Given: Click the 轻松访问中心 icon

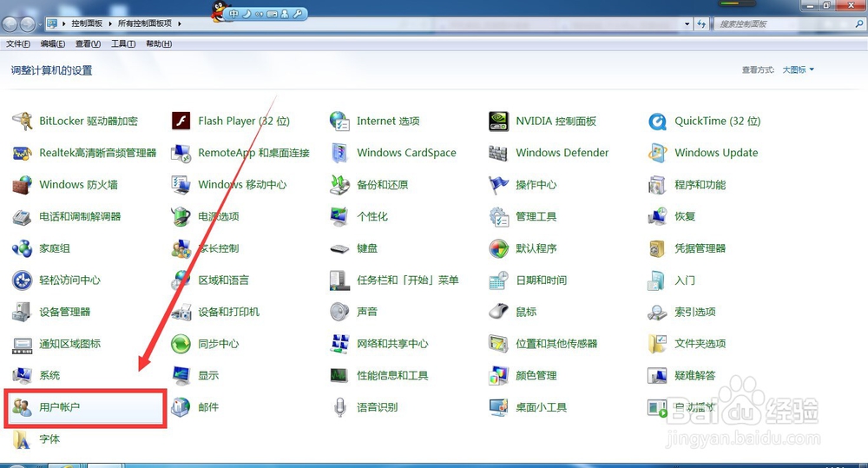Looking at the screenshot, I should pos(23,280).
